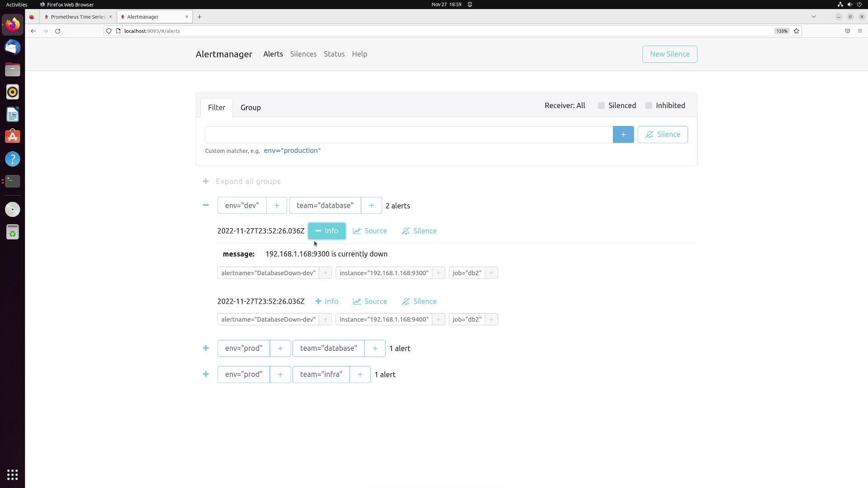Screen dimensions: 868x488
Task: Open Source graph for the instance 9300 alert
Action: point(370,231)
